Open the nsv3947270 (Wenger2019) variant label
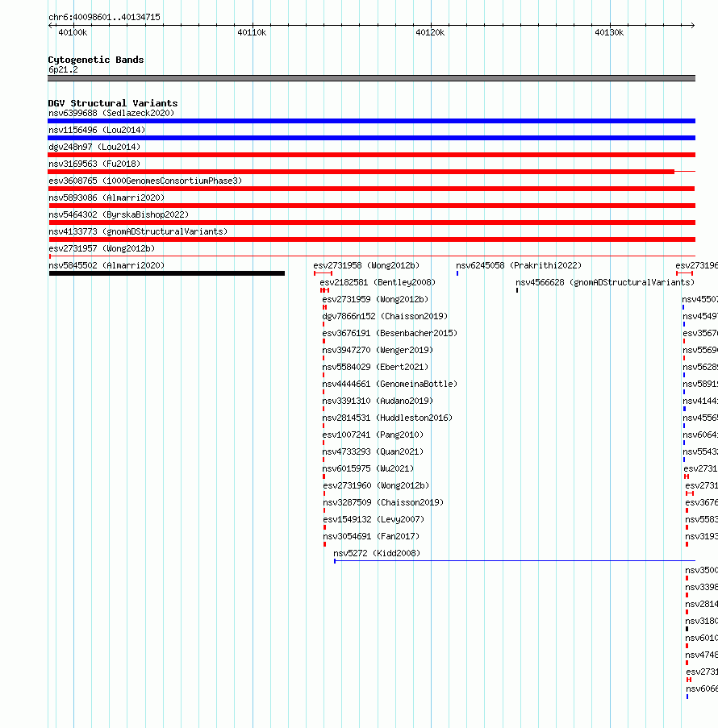This screenshot has width=718, height=728. pyautogui.click(x=378, y=351)
